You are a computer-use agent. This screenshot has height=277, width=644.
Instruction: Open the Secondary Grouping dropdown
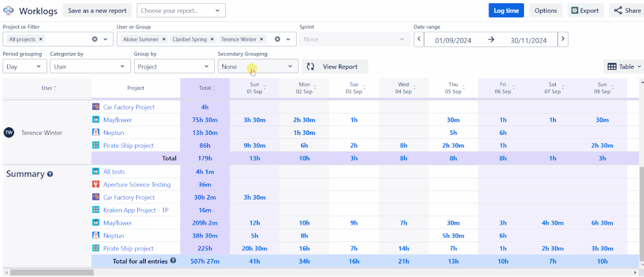257,67
